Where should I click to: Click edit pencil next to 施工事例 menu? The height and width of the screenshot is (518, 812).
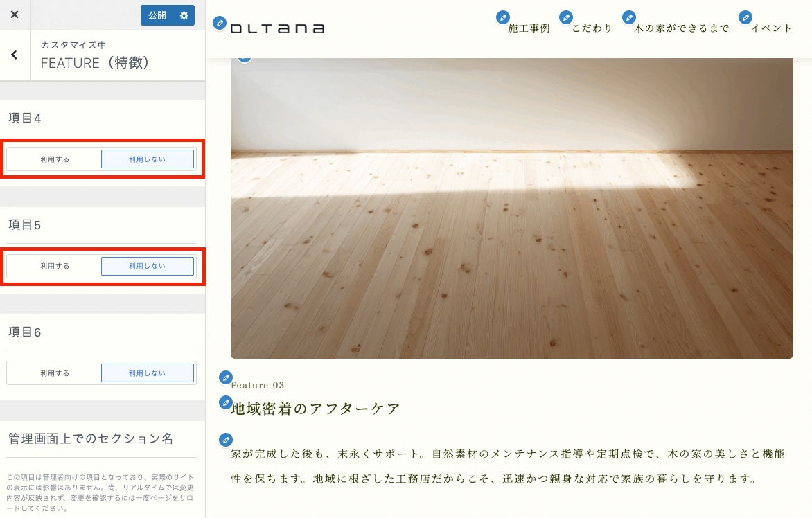pyautogui.click(x=504, y=17)
